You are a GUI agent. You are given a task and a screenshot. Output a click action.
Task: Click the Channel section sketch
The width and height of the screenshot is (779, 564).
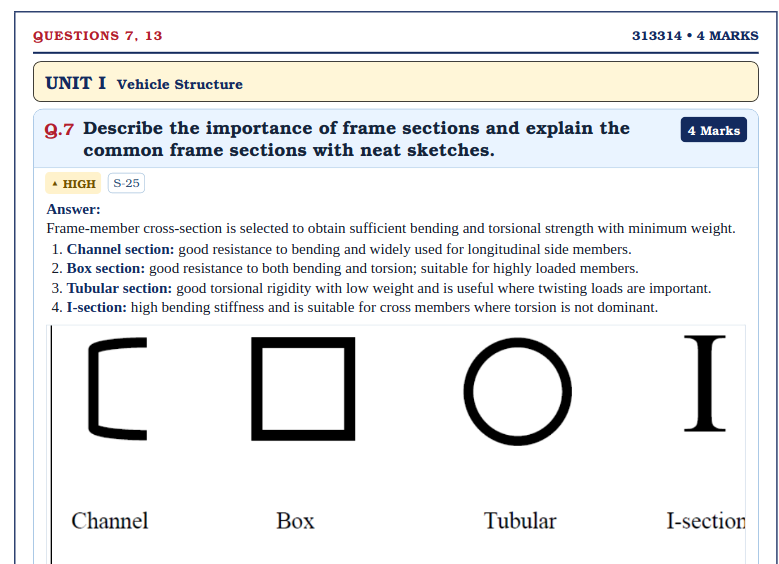118,389
